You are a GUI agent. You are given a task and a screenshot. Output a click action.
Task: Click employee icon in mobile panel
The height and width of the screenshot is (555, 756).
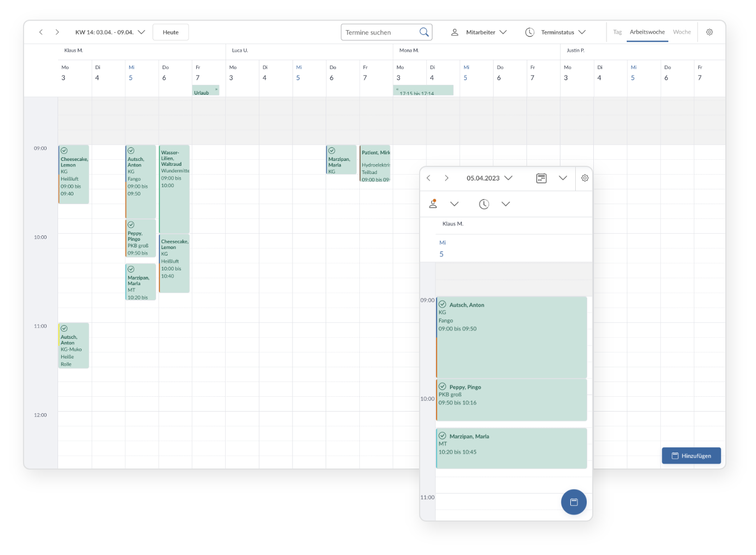pos(433,204)
